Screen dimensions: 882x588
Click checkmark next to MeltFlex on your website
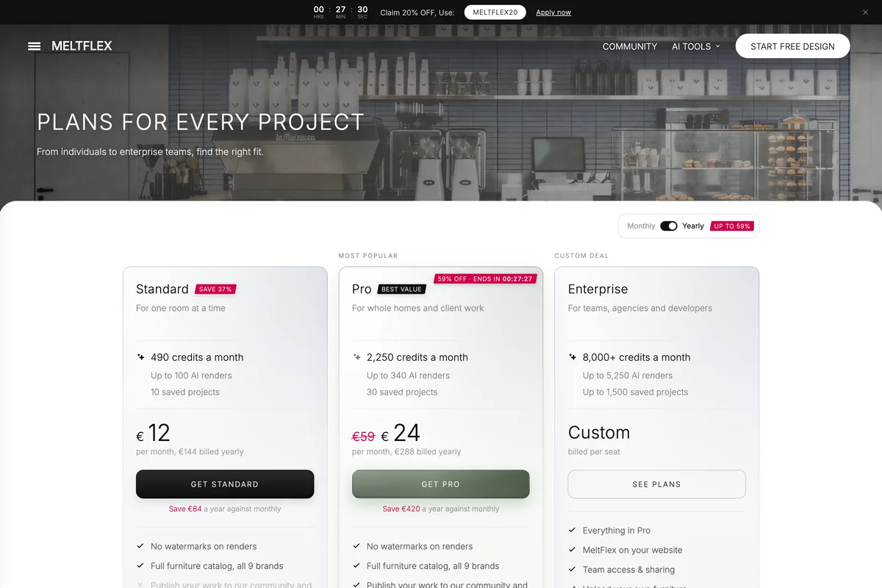[573, 550]
